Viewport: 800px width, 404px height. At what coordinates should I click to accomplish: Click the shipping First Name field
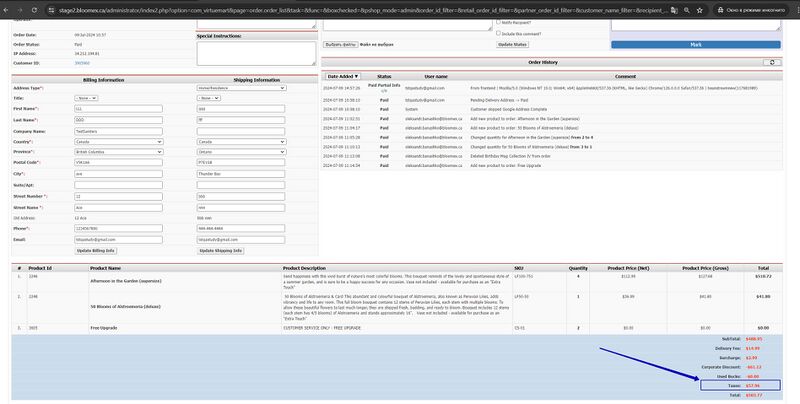pos(241,109)
